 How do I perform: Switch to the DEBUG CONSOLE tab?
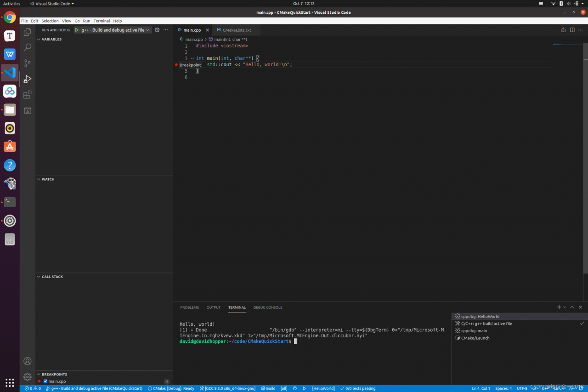(x=268, y=307)
